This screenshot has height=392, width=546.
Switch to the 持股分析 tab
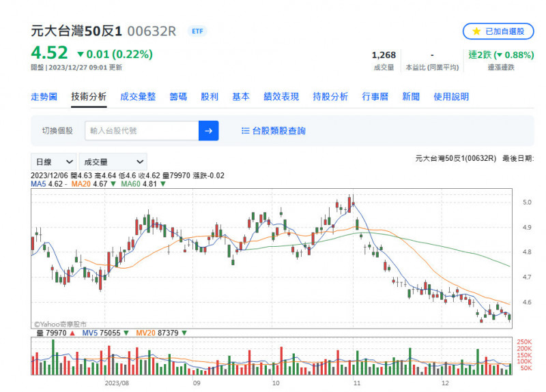click(x=330, y=97)
